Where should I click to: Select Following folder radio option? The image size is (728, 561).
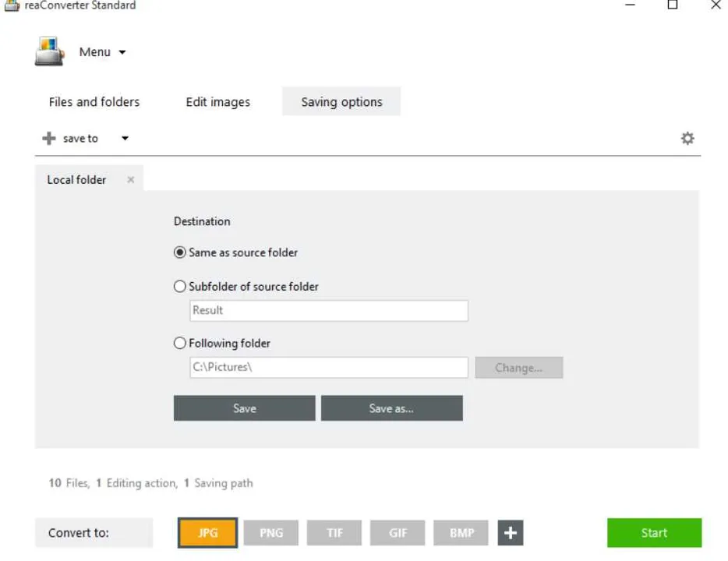click(222, 343)
